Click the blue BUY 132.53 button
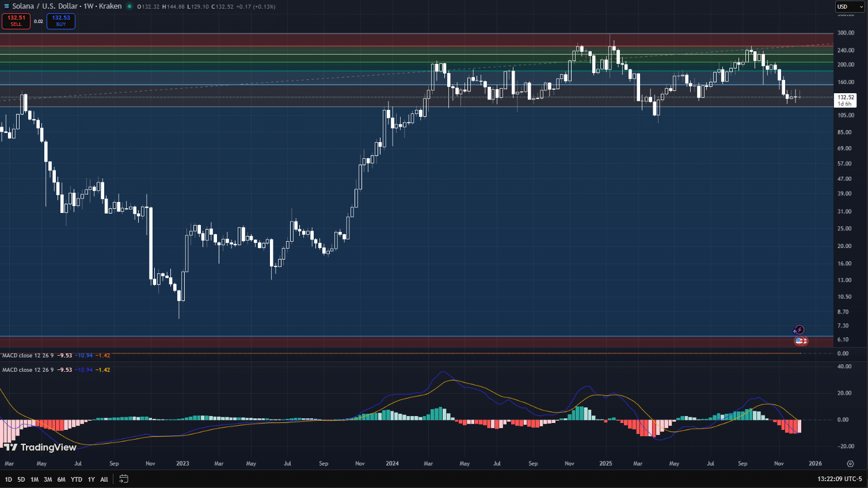The height and width of the screenshot is (488, 868). (61, 21)
